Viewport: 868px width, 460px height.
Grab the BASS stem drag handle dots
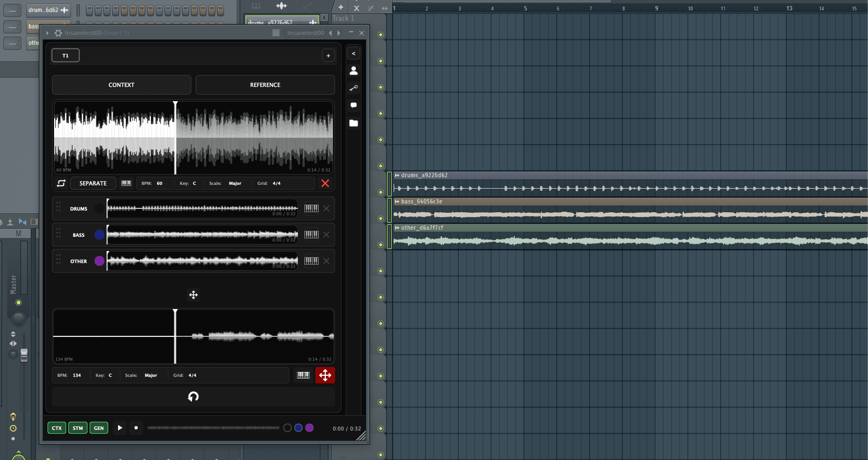click(58, 234)
